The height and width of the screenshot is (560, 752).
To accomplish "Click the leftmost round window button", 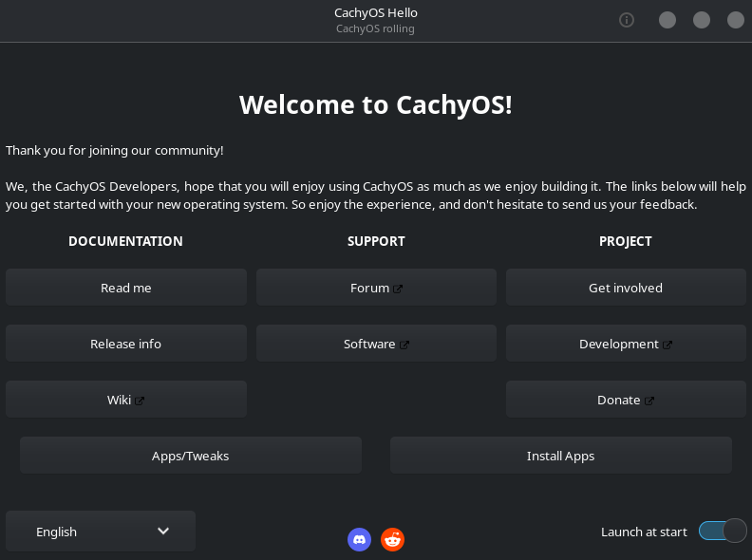I will point(667,20).
